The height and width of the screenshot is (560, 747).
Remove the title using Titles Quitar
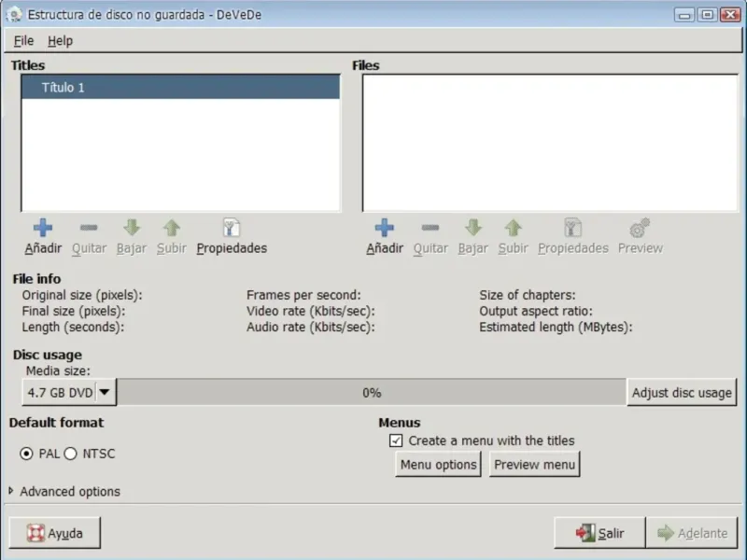[89, 237]
